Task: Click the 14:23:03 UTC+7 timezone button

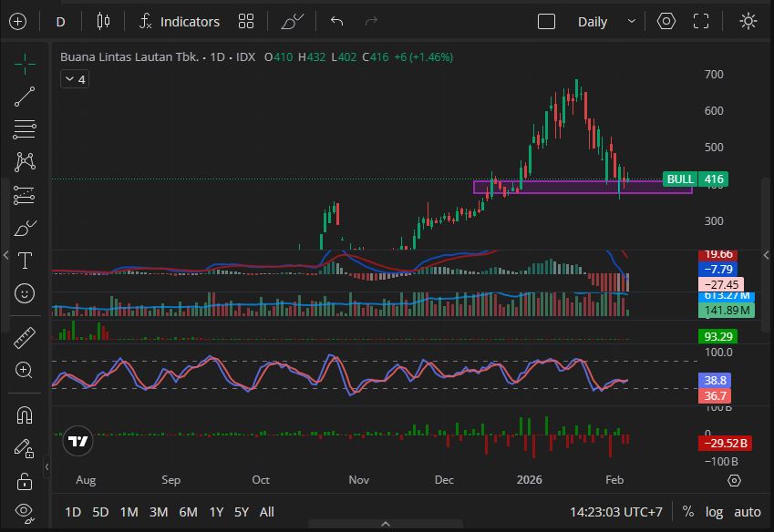Action: click(x=616, y=512)
